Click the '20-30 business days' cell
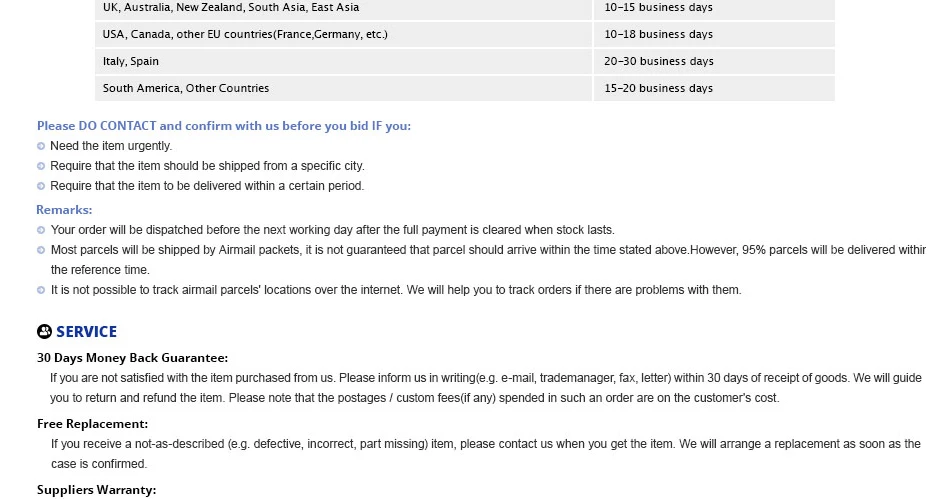 pyautogui.click(x=714, y=62)
